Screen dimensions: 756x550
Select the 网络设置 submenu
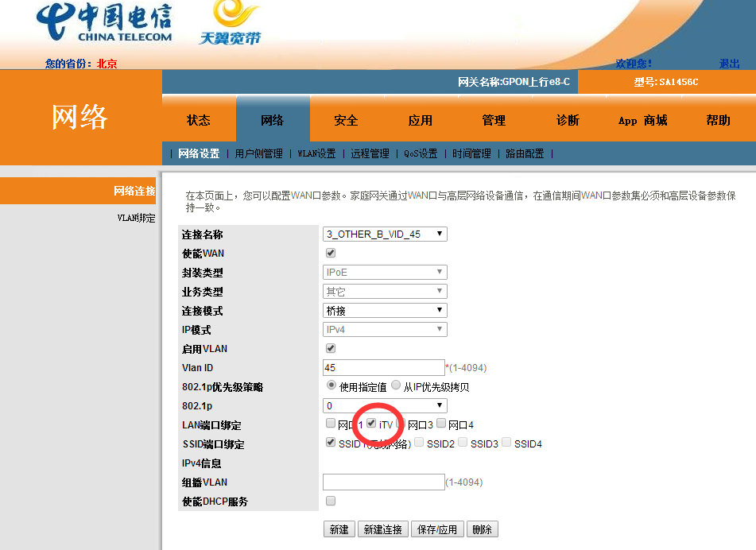tap(199, 153)
